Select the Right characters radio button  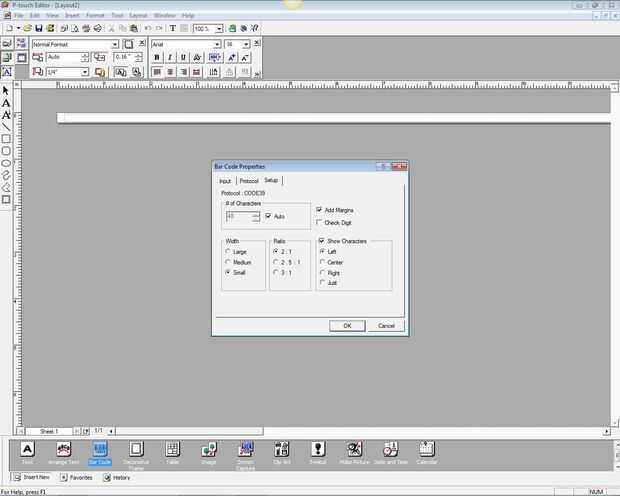[x=322, y=273]
